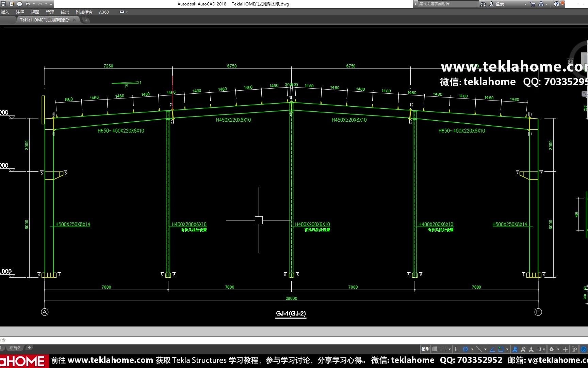The width and height of the screenshot is (588, 368).
Task: Expand the Customize Quick Access Toolbar menu
Action: [51, 4]
